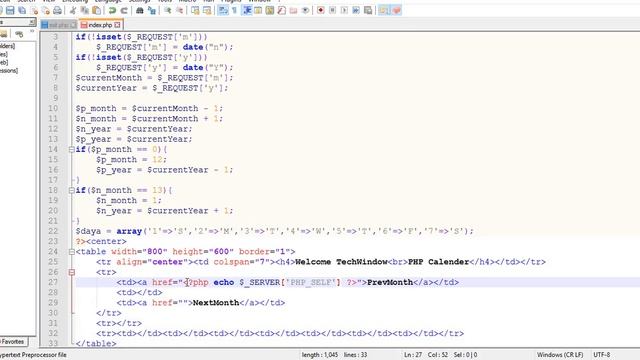The width and height of the screenshot is (640, 360).
Task: Click the second-to-last icon on the toolbar
Action: point(384,10)
